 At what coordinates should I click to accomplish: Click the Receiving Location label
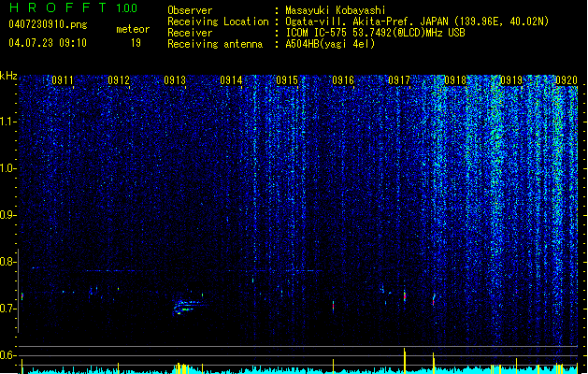pos(218,22)
